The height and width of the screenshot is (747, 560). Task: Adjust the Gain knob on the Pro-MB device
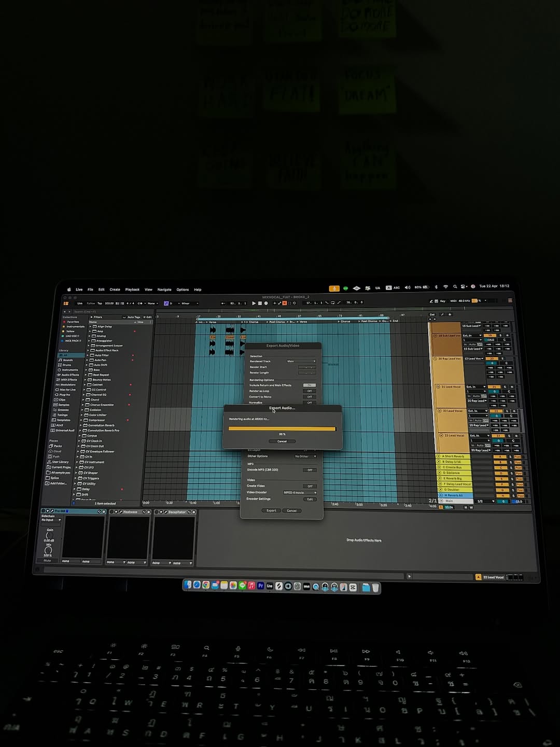pos(50,535)
